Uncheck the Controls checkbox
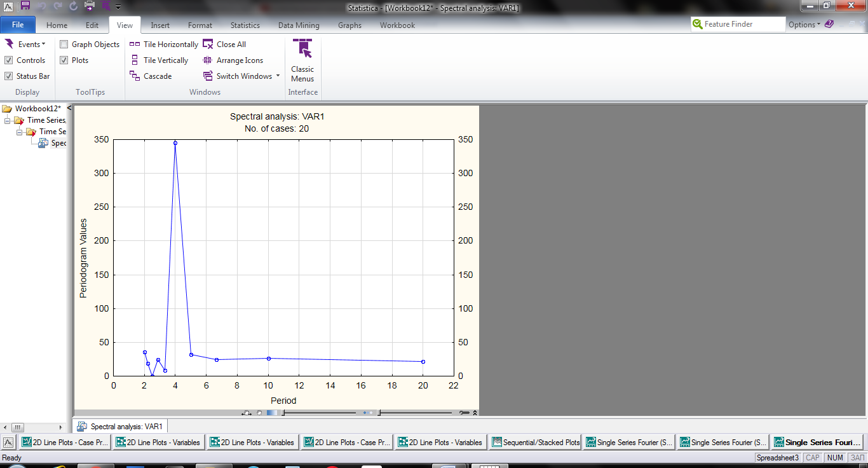This screenshot has width=868, height=468. pos(9,60)
